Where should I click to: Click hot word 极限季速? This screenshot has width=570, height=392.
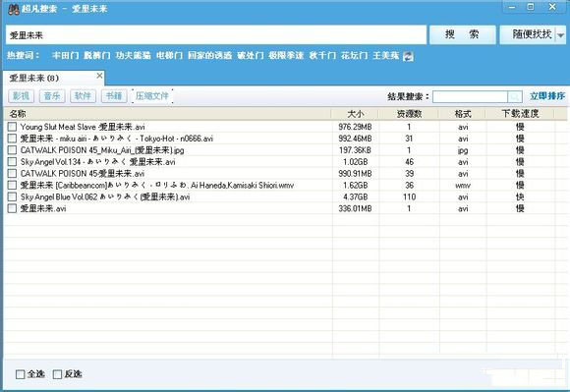point(286,56)
